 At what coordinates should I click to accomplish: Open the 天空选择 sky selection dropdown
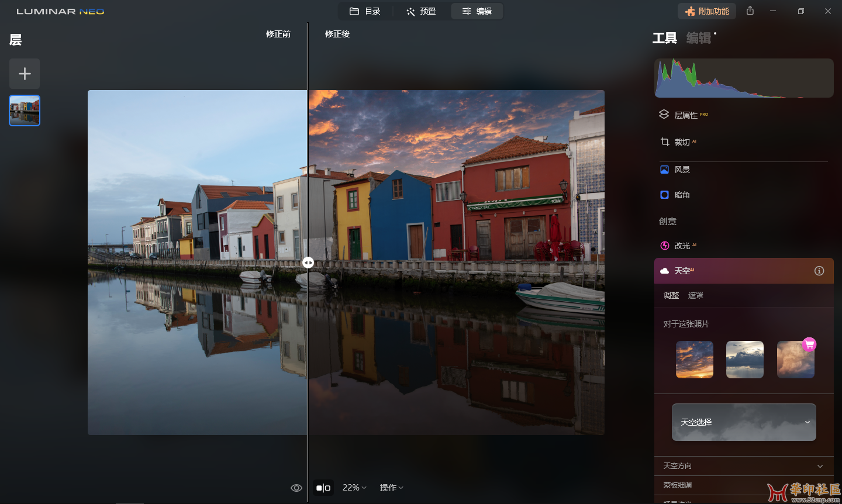click(x=744, y=422)
